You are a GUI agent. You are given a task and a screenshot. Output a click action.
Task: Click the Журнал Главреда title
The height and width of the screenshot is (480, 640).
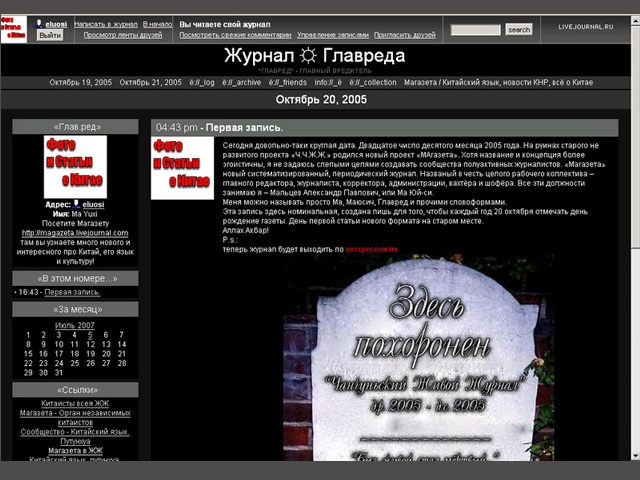[314, 56]
